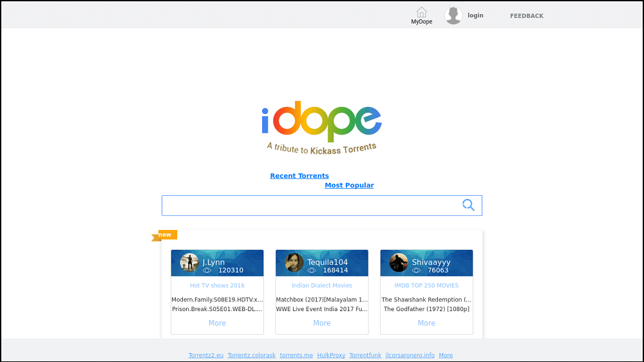Open Most Popular link
The image size is (644, 362).
point(349,186)
